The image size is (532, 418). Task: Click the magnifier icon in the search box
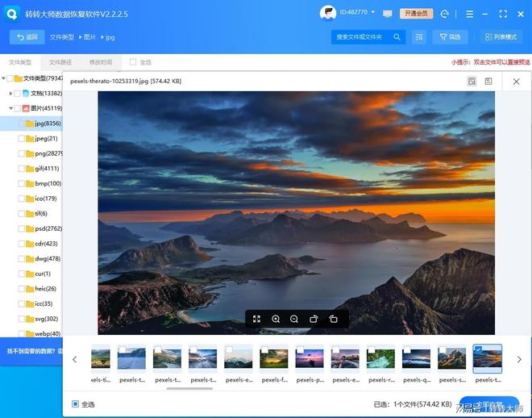[x=397, y=37]
